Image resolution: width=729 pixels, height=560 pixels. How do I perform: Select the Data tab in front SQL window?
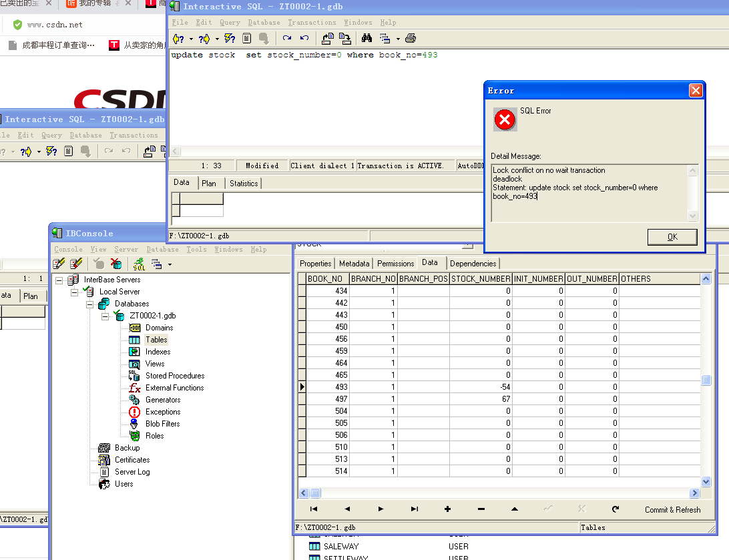[x=182, y=182]
